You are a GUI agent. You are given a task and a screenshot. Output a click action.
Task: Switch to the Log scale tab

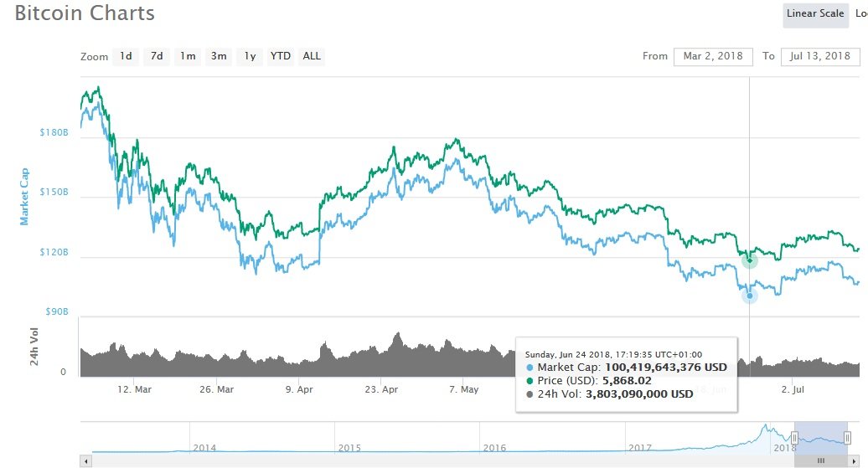pos(860,14)
